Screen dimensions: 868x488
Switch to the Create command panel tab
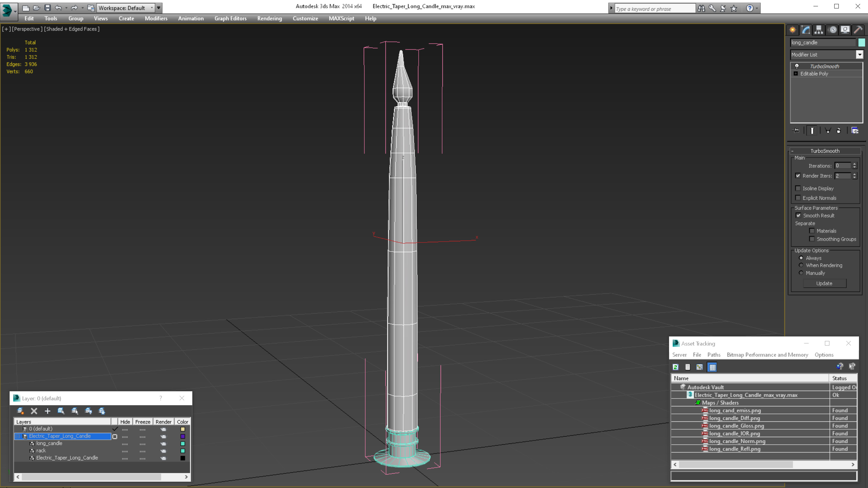coord(793,30)
